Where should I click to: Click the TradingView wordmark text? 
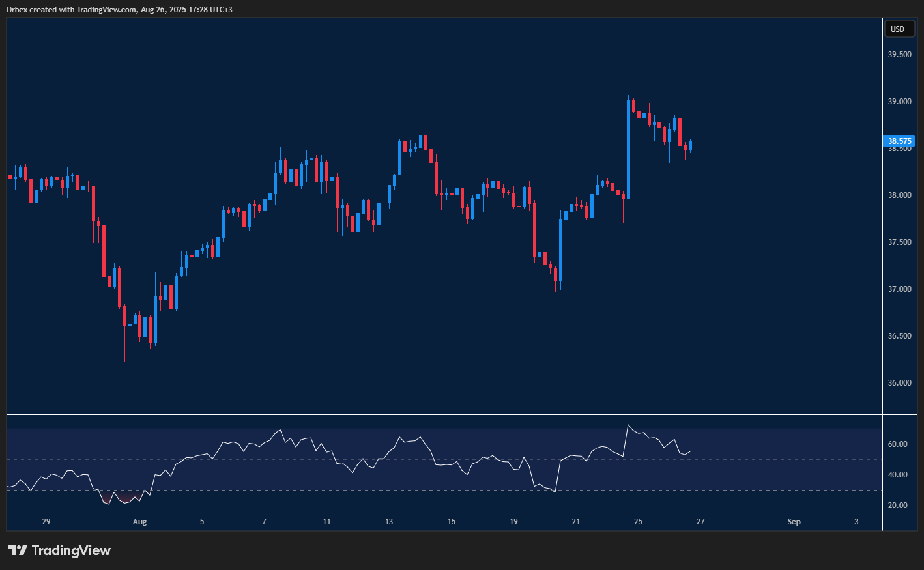pyautogui.click(x=71, y=550)
